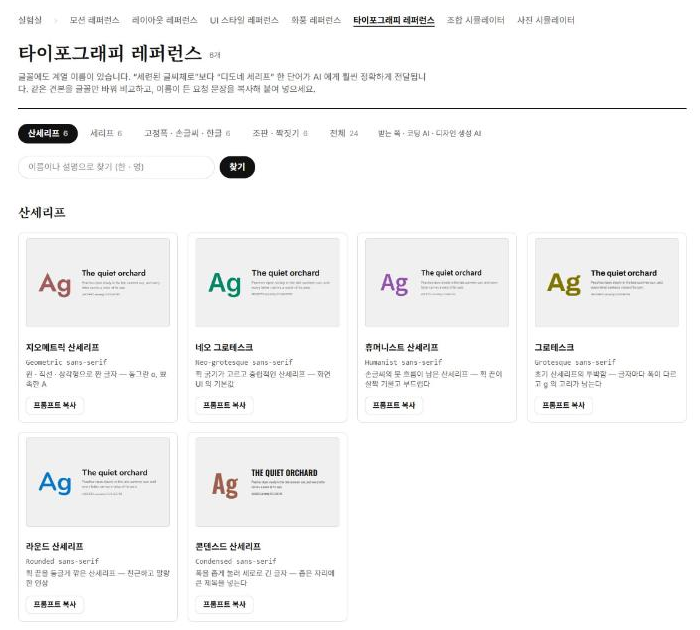Open the 실험실 breadcrumb link

pos(30,20)
